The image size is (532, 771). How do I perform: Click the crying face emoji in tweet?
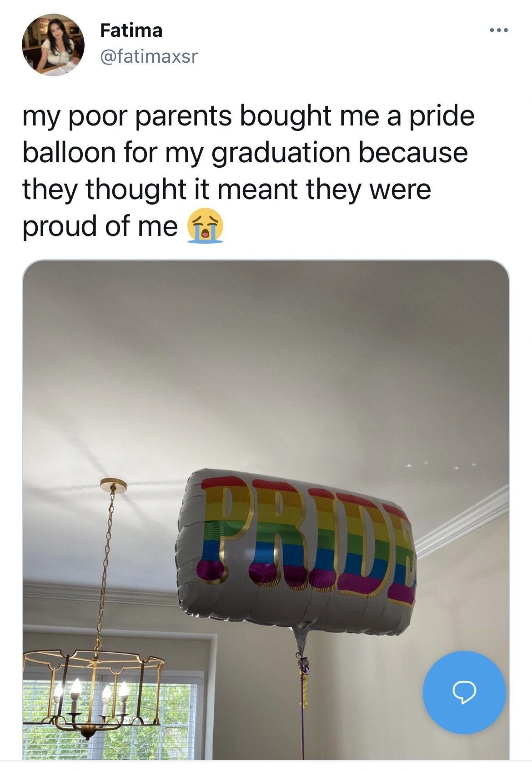click(x=205, y=226)
